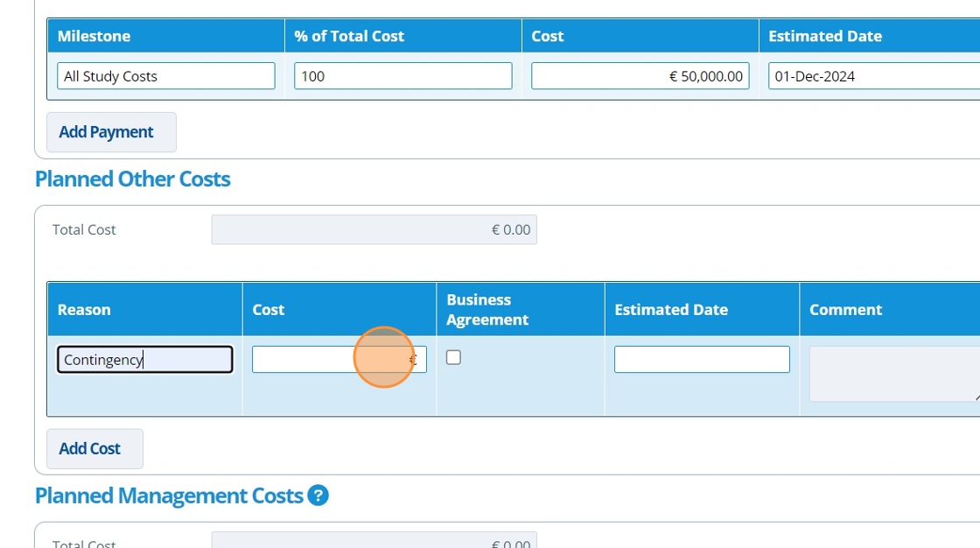Tick the Business Agreement checkbox

(453, 357)
